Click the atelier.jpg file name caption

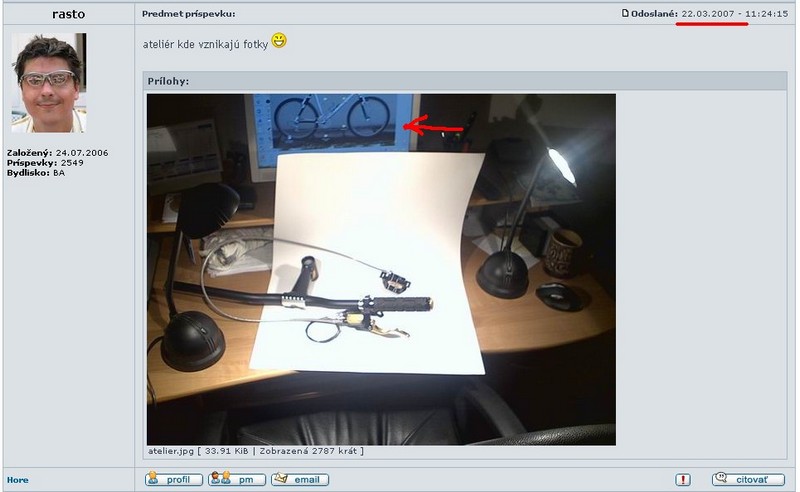[170, 451]
